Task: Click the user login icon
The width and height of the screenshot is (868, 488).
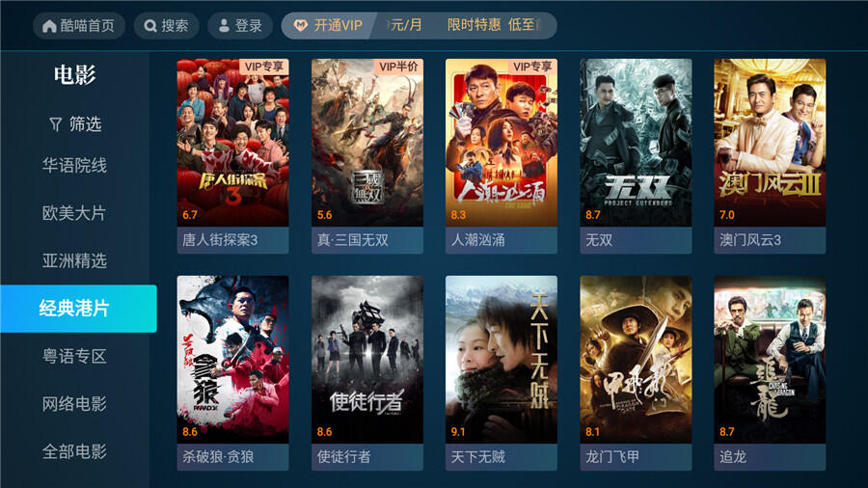Action: pyautogui.click(x=224, y=26)
